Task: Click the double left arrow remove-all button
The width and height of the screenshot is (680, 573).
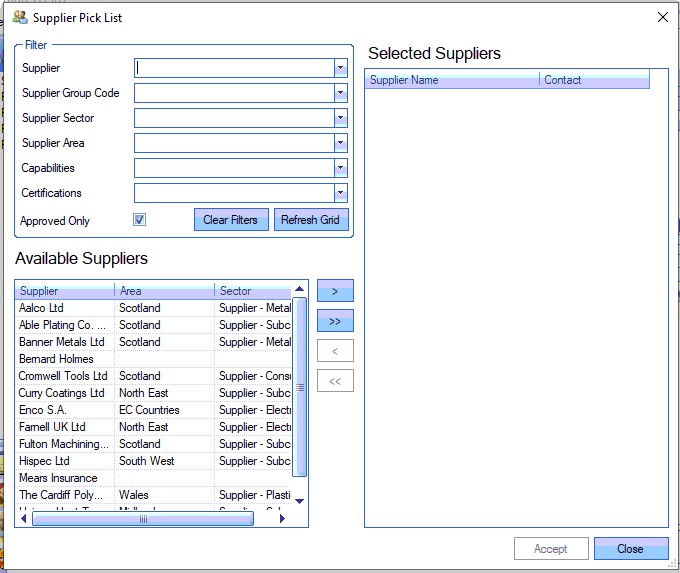Action: tap(335, 381)
